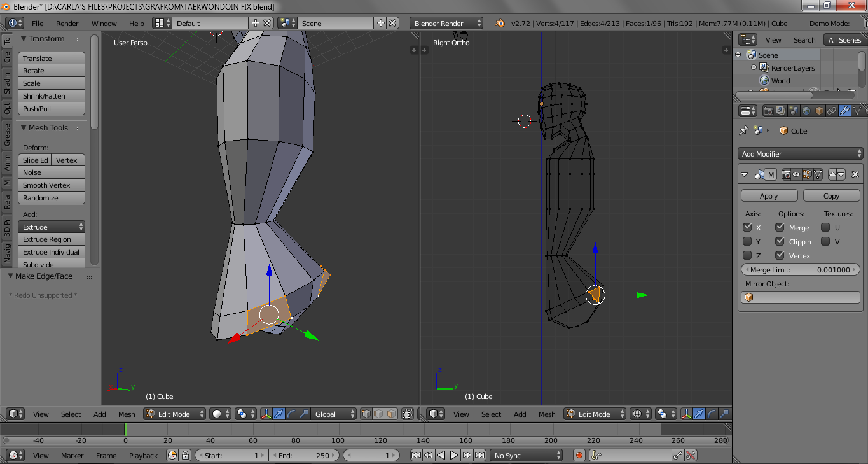Open the Blender Render engine dropdown
The image size is (868, 464).
tap(446, 24)
